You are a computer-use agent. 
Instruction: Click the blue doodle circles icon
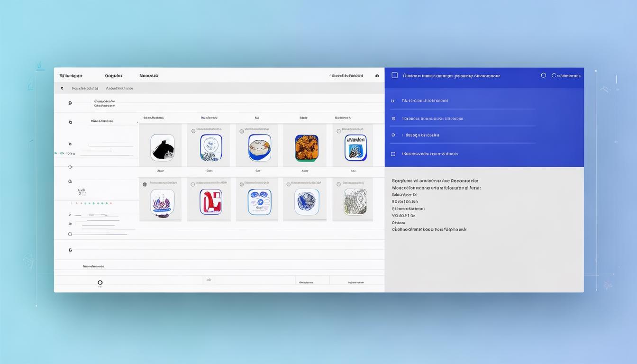point(259,202)
